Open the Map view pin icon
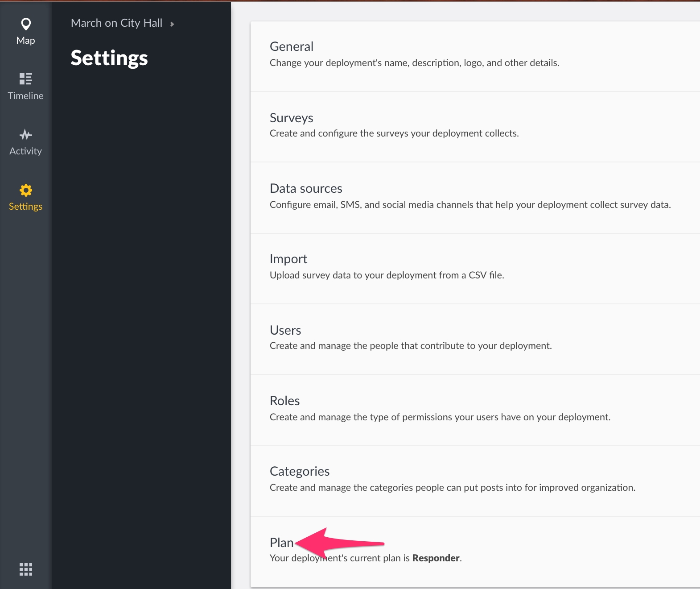This screenshot has width=700, height=589. [x=26, y=24]
